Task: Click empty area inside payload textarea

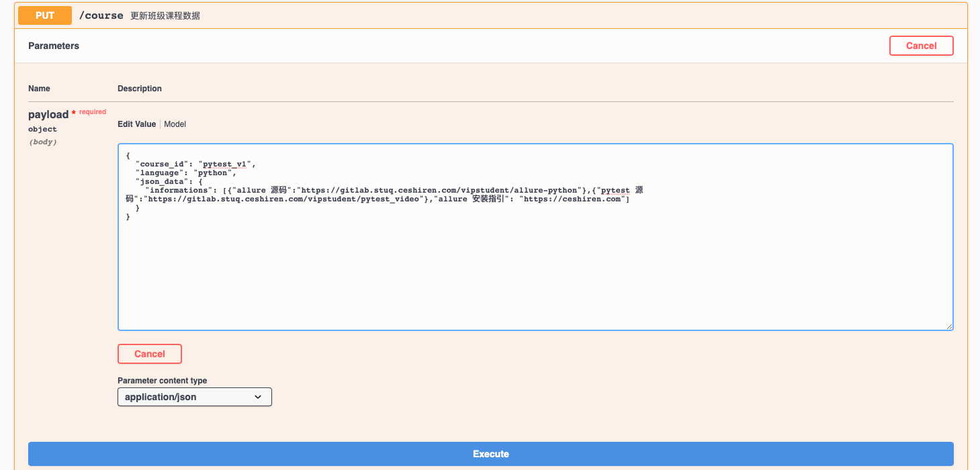Action: tap(535, 275)
